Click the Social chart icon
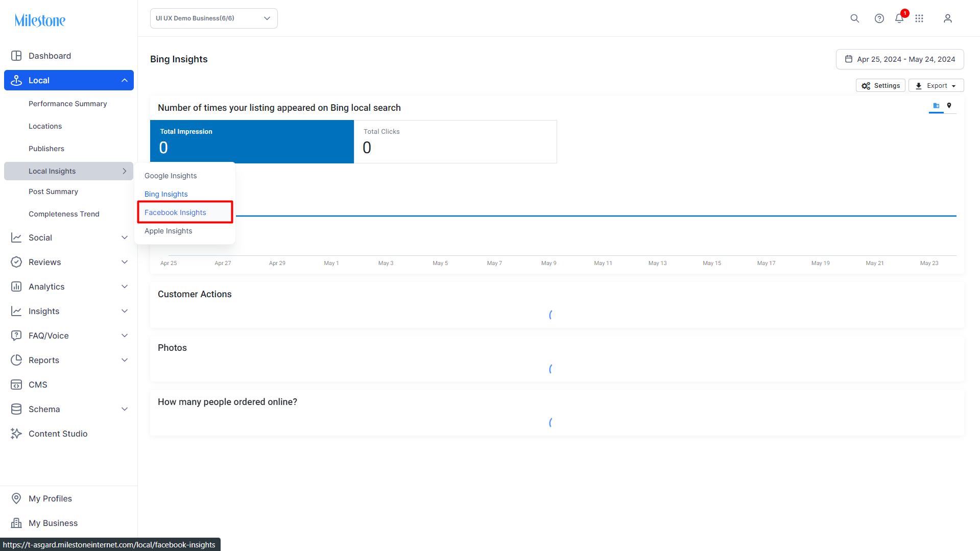The width and height of the screenshot is (980, 551). (16, 237)
